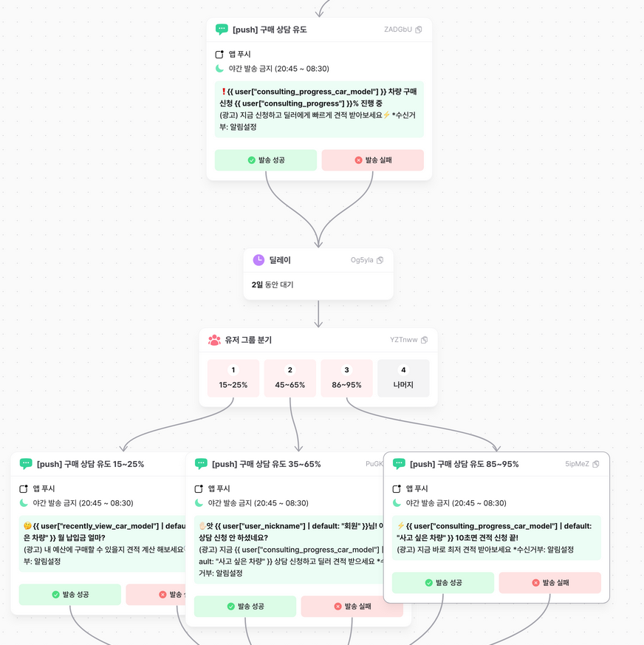Click 발송 실패 on the top push node

(373, 160)
